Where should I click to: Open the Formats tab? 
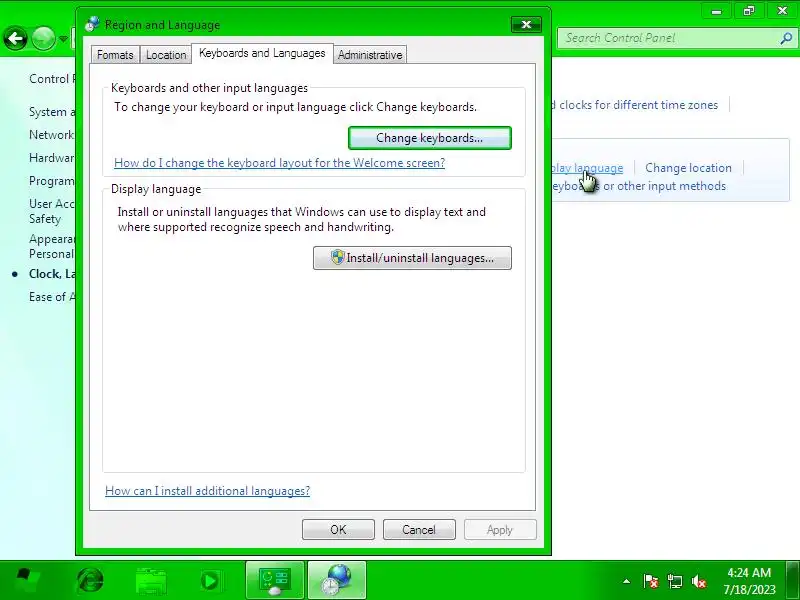(x=115, y=55)
